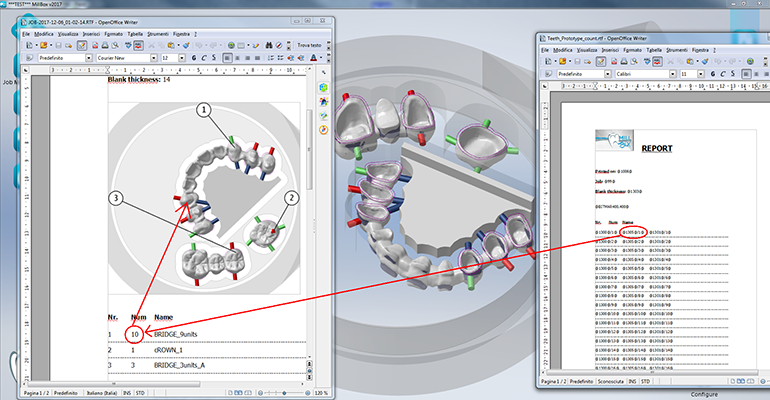Screen dimensions: 770x400
Task: Export as PDF in JOB report window
Action: [95, 45]
